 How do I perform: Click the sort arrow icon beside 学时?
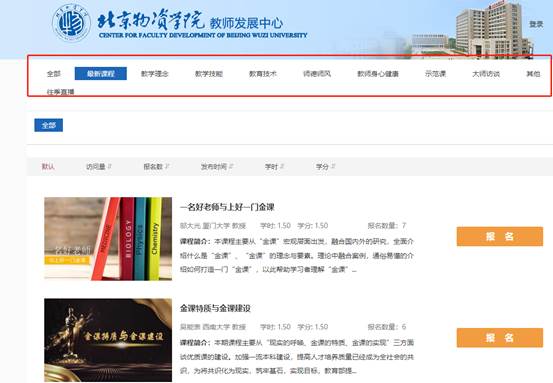(282, 166)
